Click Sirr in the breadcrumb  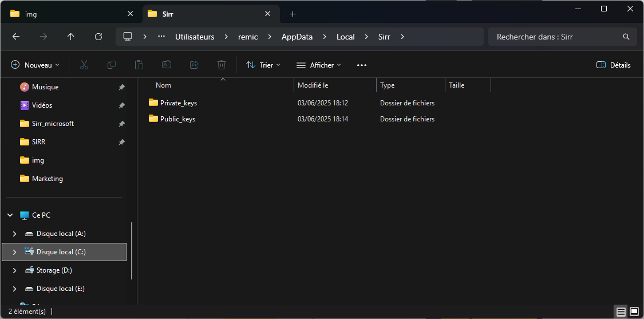point(384,37)
